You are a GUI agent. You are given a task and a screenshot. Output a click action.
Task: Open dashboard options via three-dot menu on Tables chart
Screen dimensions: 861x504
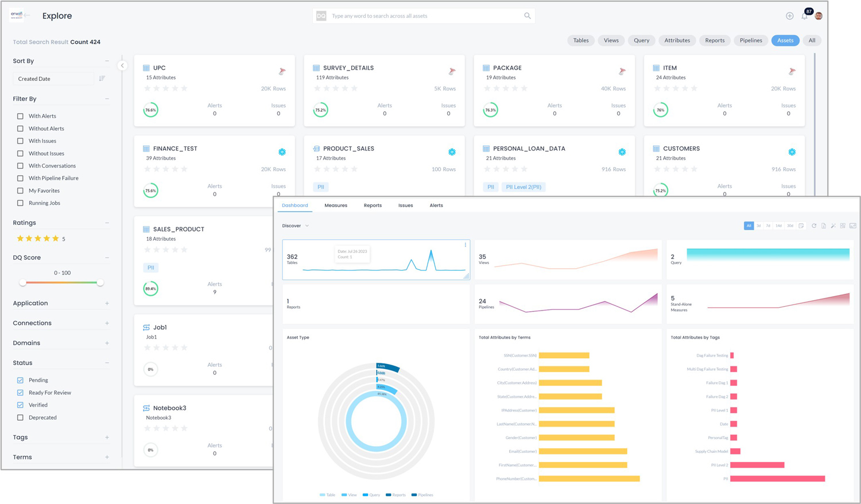[465, 245]
